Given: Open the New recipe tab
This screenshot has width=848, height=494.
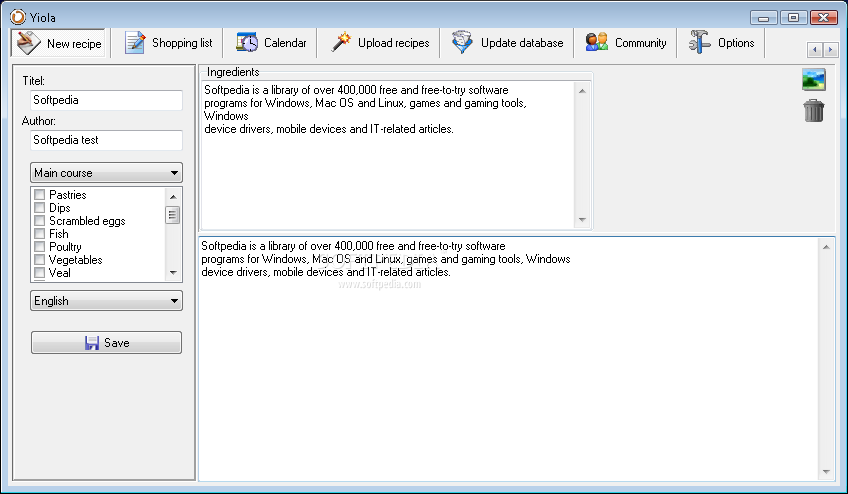Looking at the screenshot, I should point(58,43).
